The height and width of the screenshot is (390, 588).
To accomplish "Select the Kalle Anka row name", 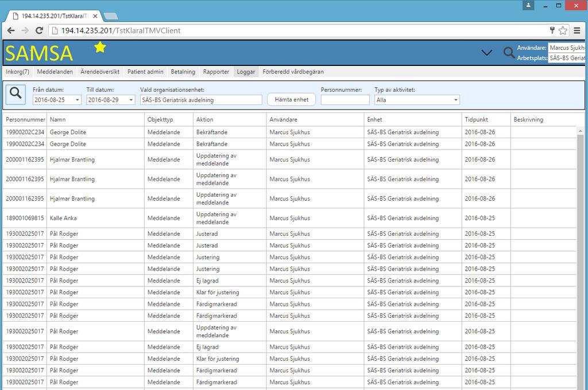I will (63, 218).
